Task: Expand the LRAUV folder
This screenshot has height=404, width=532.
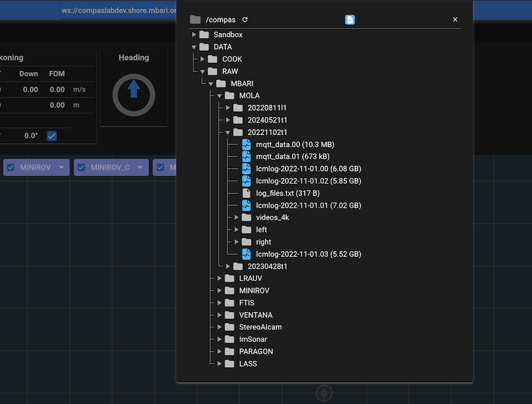Action: pos(220,278)
